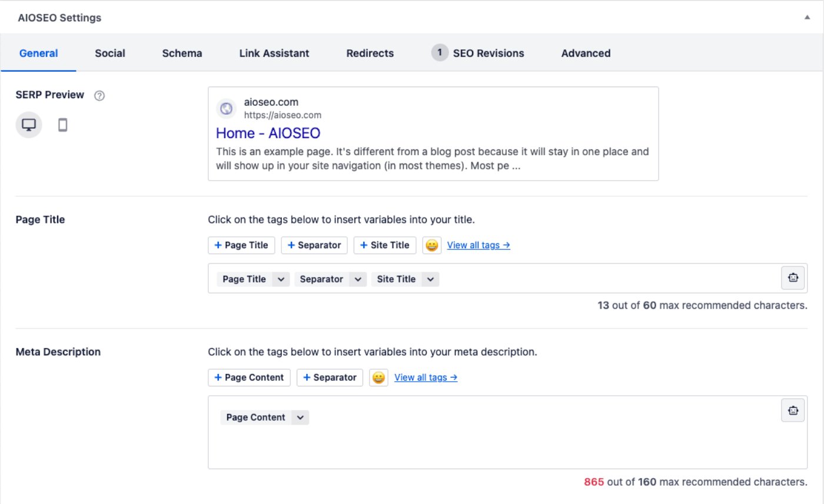Image resolution: width=824 pixels, height=504 pixels.
Task: Open the Schema tab
Action: pos(182,53)
